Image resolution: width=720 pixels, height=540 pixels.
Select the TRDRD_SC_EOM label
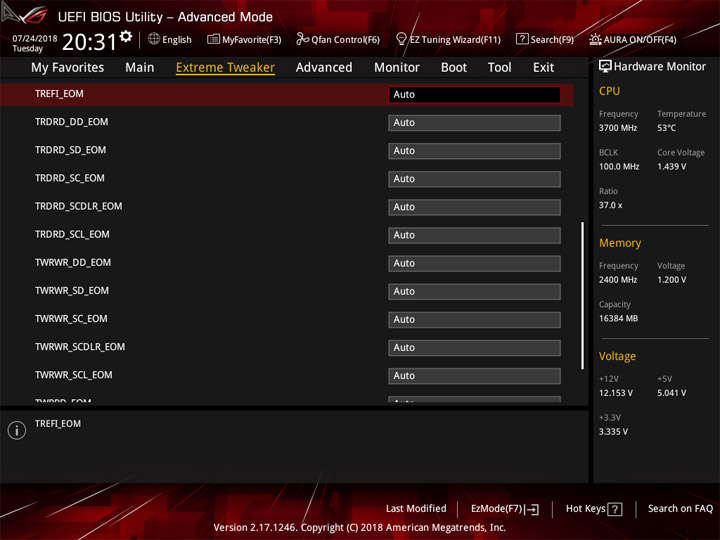pyautogui.click(x=70, y=178)
